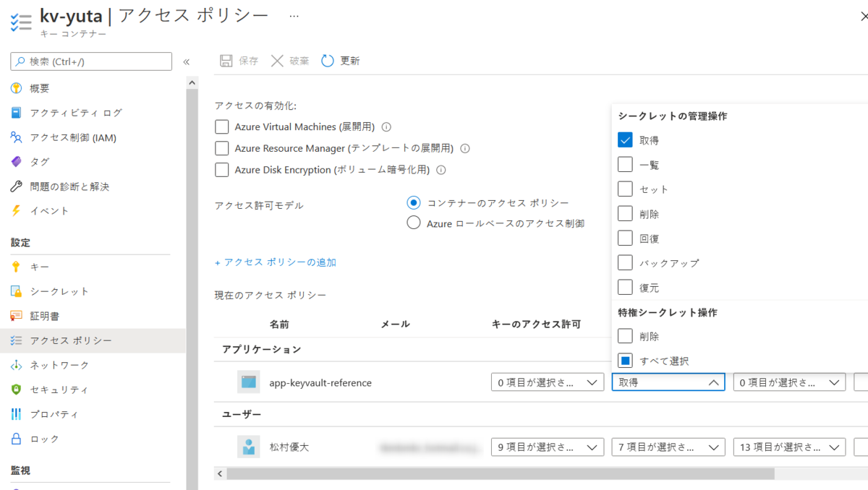The image size is (868, 490).
Task: Click the アクティビティ ログ icon
Action: pyautogui.click(x=17, y=113)
